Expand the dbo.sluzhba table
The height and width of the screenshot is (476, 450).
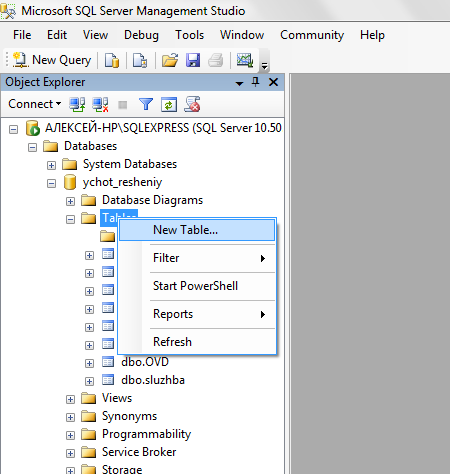pos(89,381)
